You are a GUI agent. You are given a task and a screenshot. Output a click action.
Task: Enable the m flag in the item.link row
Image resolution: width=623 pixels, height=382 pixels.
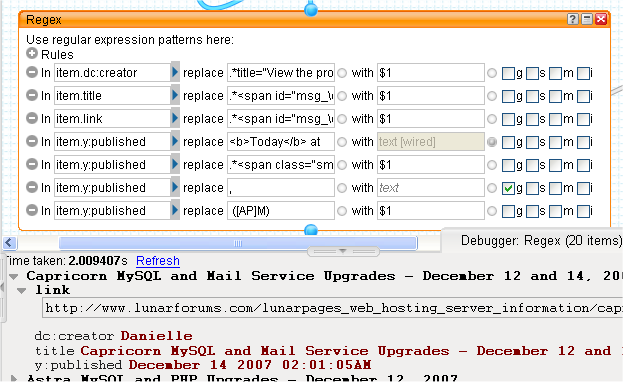tap(555, 119)
